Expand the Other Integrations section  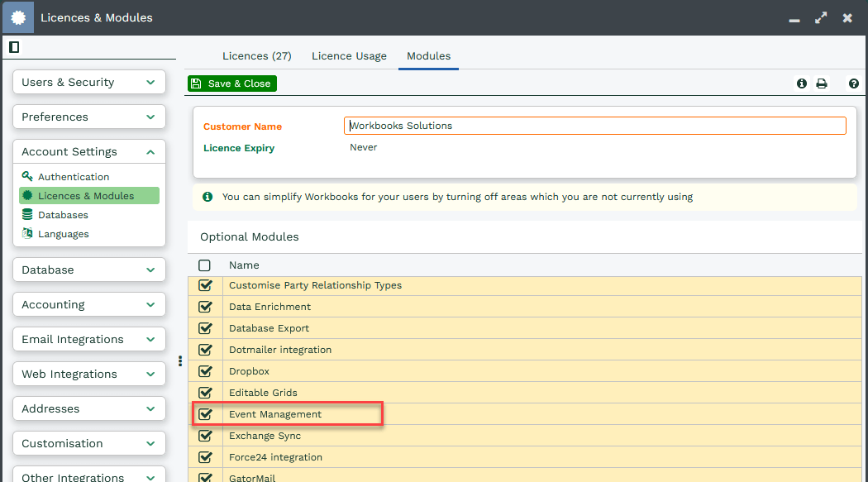89,475
